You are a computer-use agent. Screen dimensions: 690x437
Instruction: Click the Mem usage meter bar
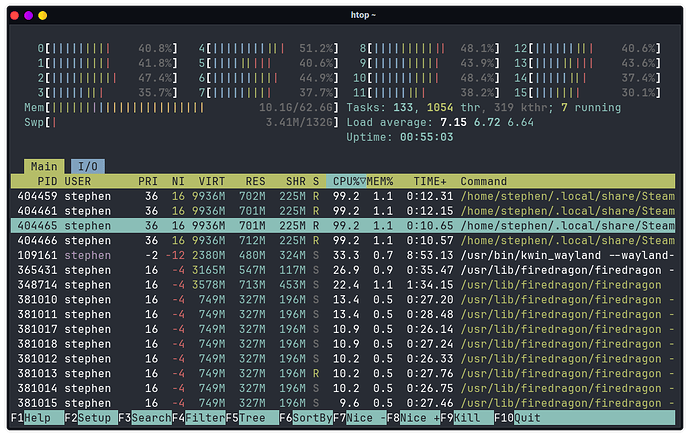pyautogui.click(x=181, y=108)
